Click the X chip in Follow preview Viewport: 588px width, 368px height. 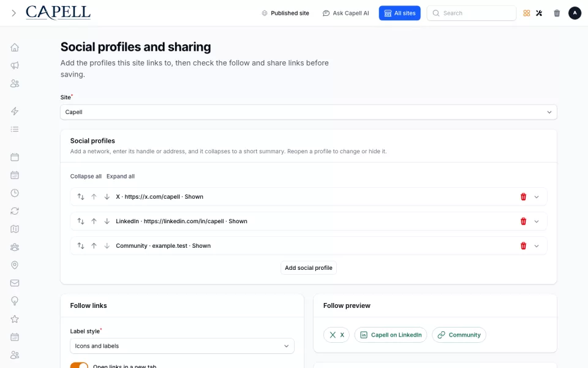336,335
